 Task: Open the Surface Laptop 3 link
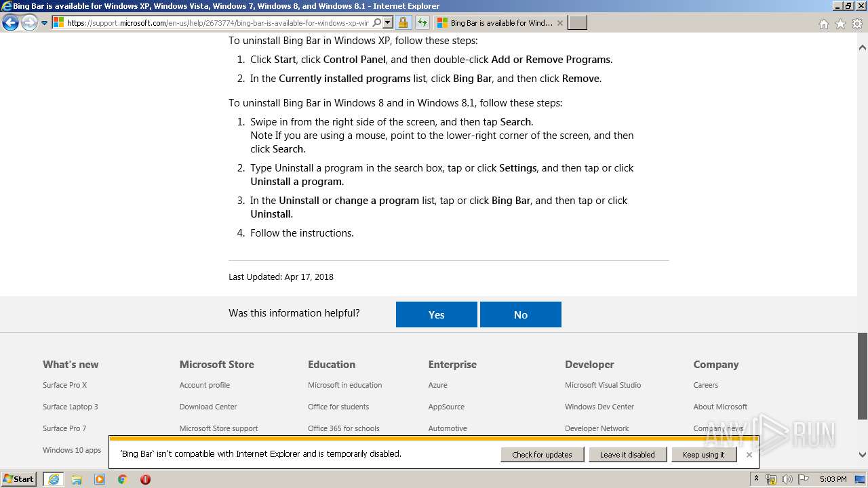[71, 407]
